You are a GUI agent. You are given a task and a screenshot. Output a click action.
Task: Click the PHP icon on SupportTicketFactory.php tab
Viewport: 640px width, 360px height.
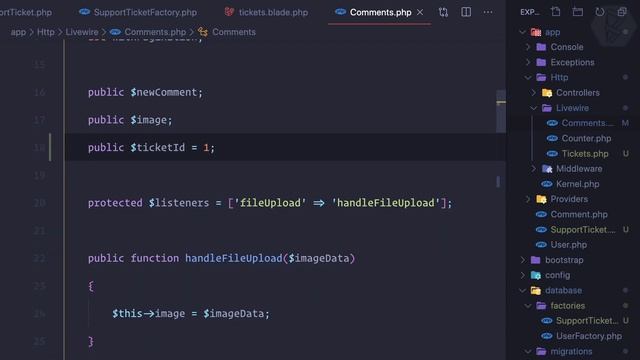tap(84, 12)
